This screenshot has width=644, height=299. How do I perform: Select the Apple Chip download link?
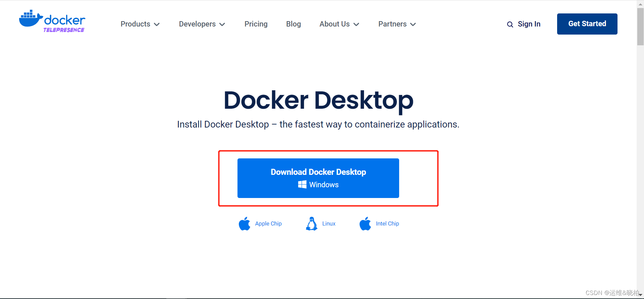pos(268,223)
